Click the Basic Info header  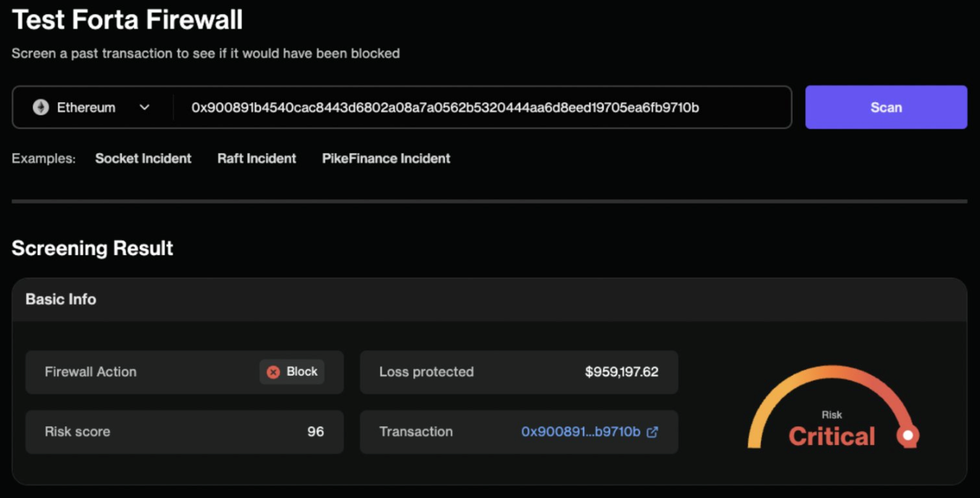pos(61,299)
